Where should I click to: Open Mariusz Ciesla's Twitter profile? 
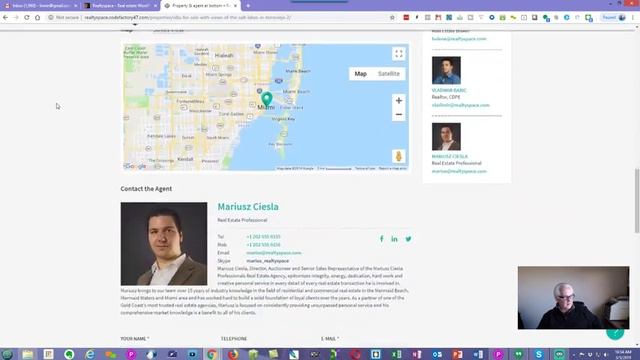pos(408,239)
